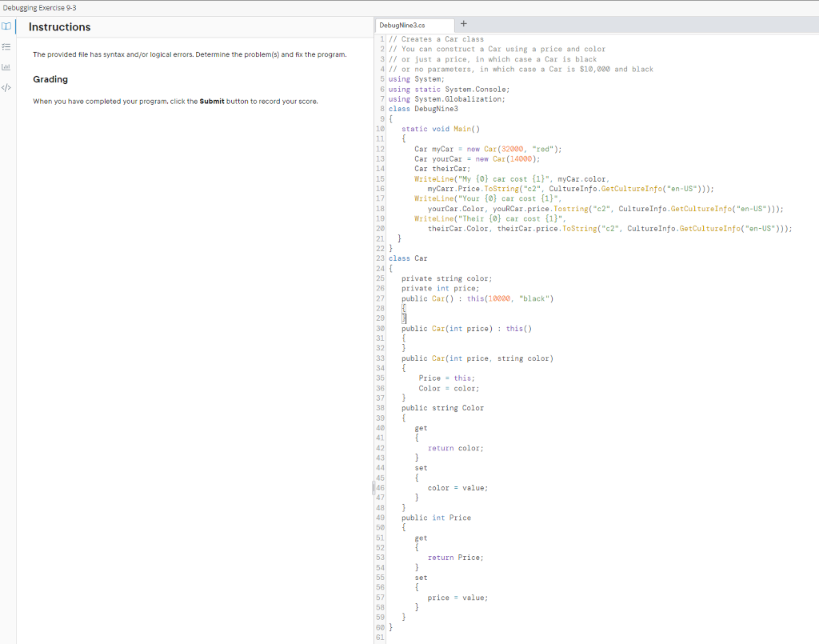
Task: Open the Instructions book icon in sidebar
Action: pyautogui.click(x=6, y=26)
